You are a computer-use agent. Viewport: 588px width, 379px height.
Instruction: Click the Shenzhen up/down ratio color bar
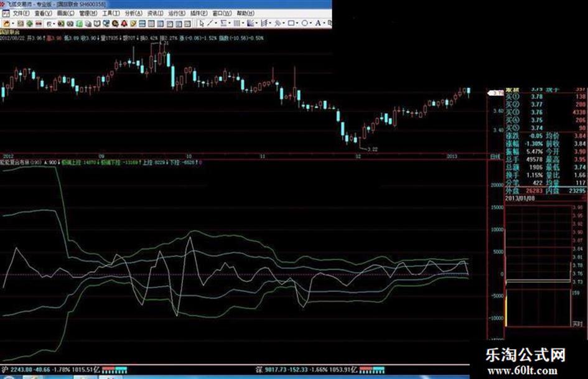[372, 370]
